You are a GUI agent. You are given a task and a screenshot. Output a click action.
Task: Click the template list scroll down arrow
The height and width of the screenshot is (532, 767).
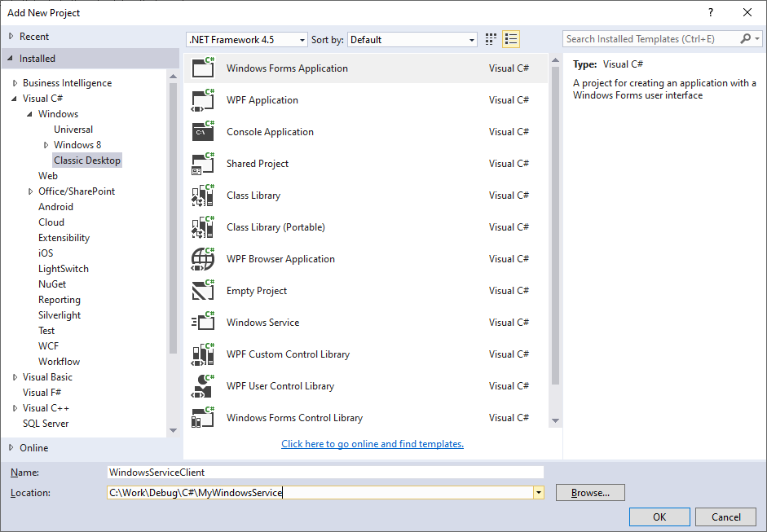tap(555, 420)
